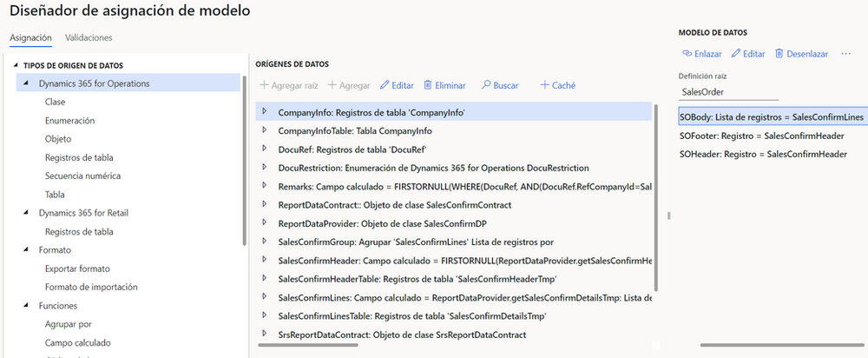This screenshot has height=358, width=868.
Task: Click the Desenlazar trash icon in Modelo panel
Action: point(779,54)
